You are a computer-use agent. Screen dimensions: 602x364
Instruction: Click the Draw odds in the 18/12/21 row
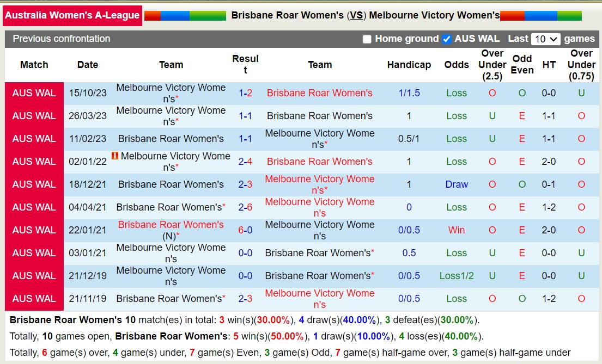(x=456, y=184)
